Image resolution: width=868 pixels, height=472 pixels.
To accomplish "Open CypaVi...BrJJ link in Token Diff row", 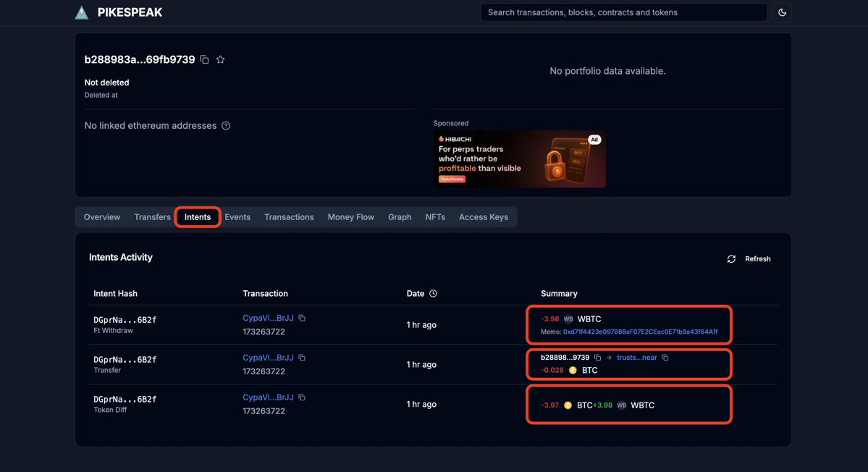I will click(268, 397).
